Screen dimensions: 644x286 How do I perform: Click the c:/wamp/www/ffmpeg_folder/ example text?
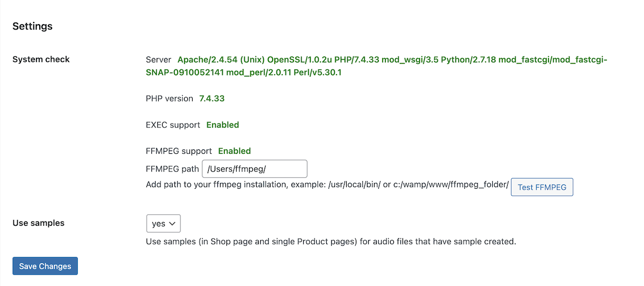pos(450,185)
